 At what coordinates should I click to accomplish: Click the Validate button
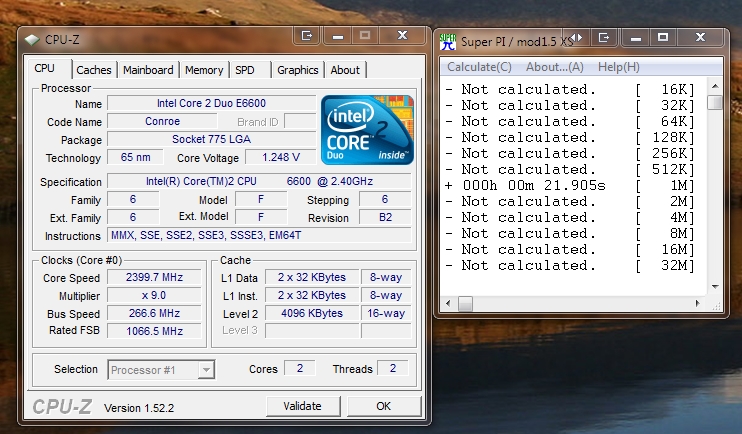302,406
